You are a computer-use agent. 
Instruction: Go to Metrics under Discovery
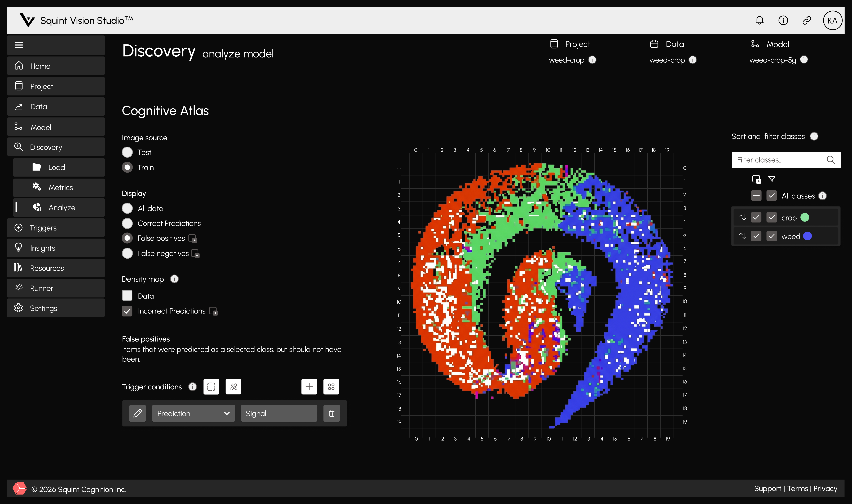tap(59, 187)
